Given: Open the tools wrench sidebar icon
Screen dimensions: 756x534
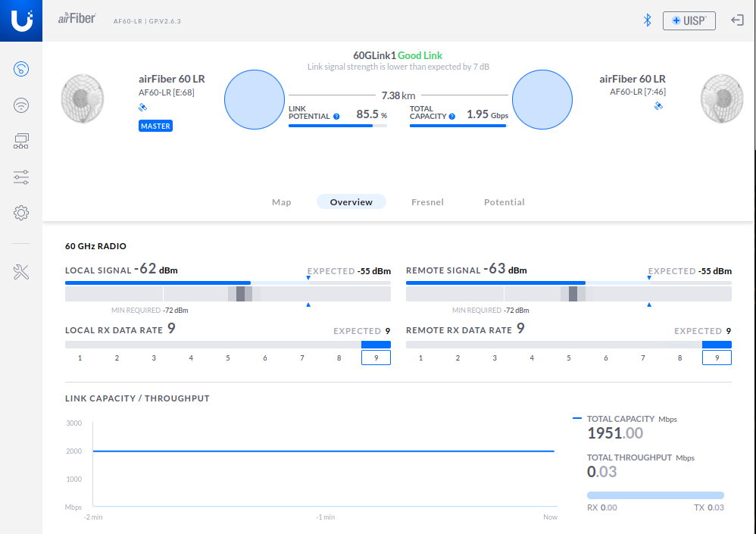Looking at the screenshot, I should click(x=21, y=273).
